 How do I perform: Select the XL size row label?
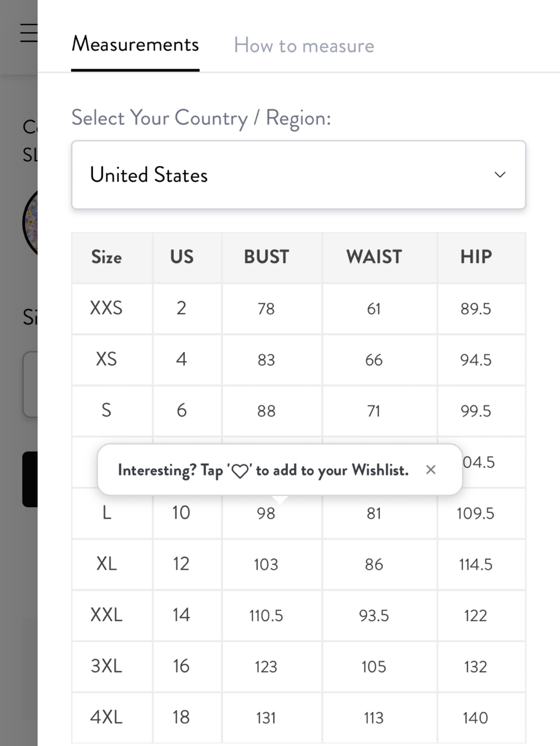point(106,564)
